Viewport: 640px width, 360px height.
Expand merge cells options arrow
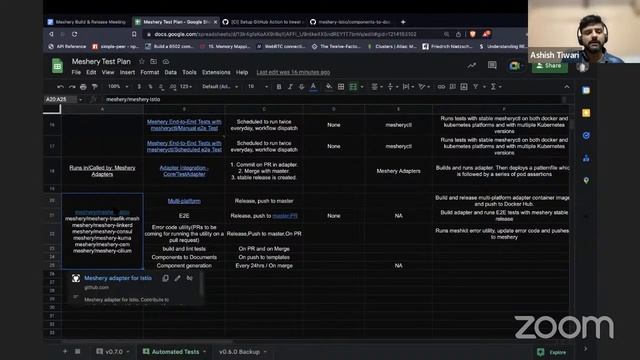tap(362, 87)
